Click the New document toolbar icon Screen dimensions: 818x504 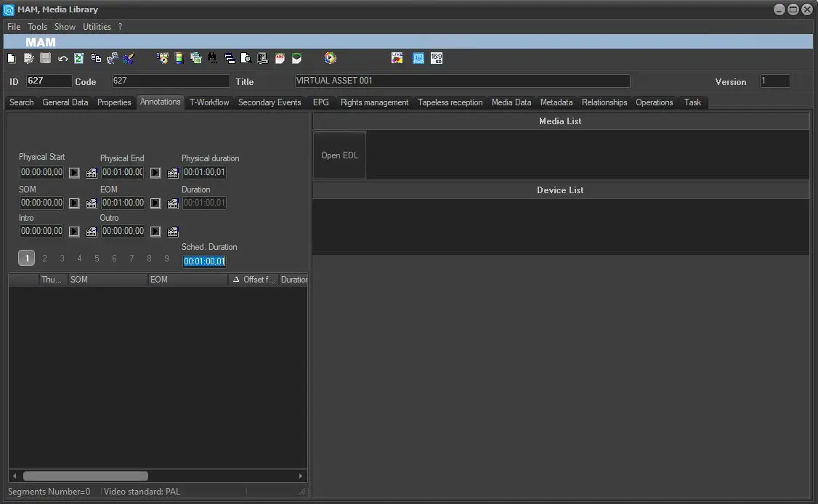point(12,58)
